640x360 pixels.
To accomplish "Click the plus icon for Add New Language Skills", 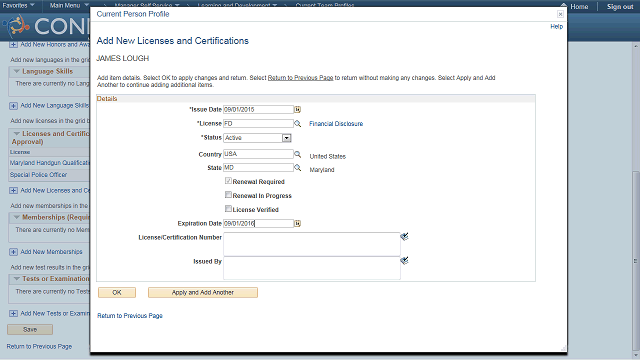I will click(x=13, y=106).
